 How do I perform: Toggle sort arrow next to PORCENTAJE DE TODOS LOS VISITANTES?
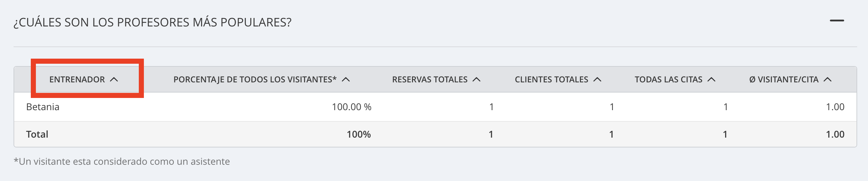pyautogui.click(x=346, y=79)
